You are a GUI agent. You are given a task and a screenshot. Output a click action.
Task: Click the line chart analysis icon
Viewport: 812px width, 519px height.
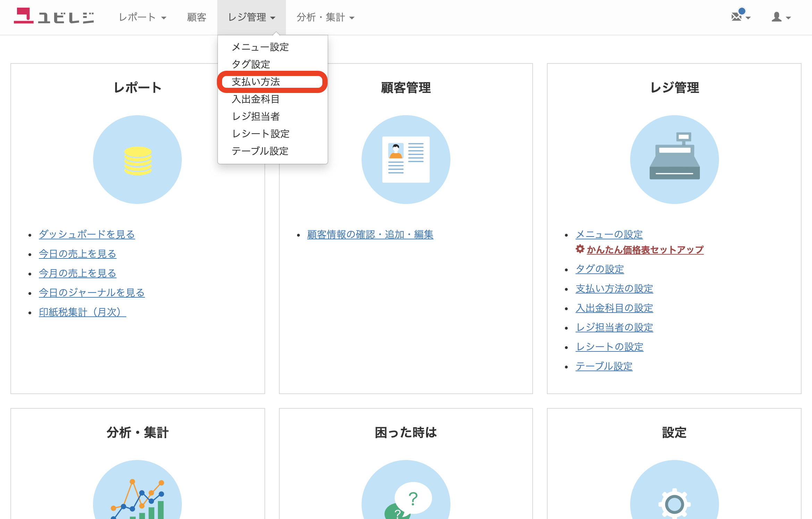click(x=137, y=500)
